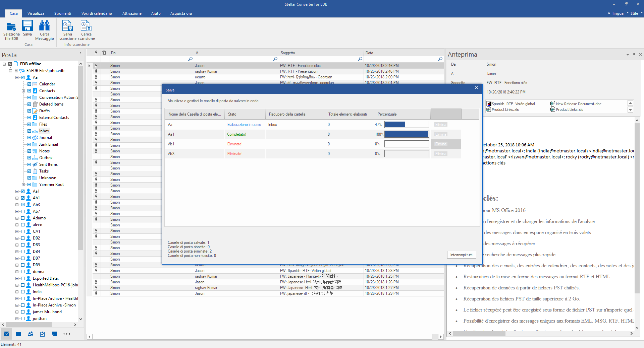The width and height of the screenshot is (644, 348).
Task: Click the Aa mailbox progress bar
Action: point(407,125)
